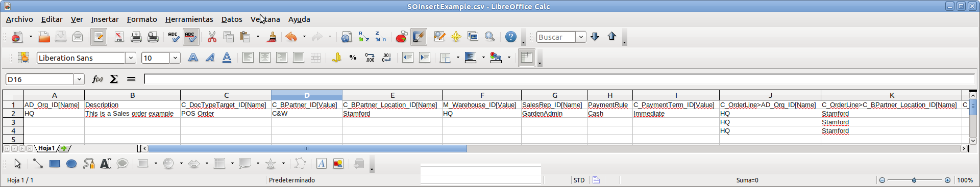This screenshot has width=980, height=187.
Task: Select the Rectangle drawing tool
Action: pyautogui.click(x=55, y=164)
